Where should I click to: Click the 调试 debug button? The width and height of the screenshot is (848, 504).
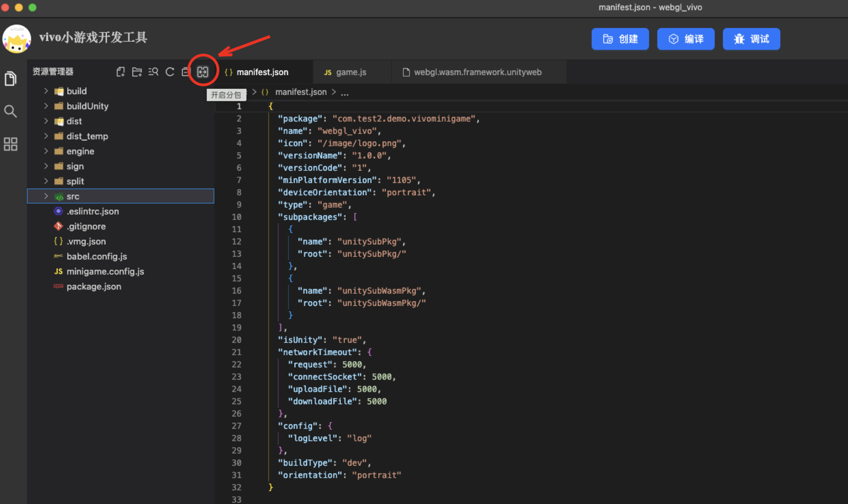point(751,39)
